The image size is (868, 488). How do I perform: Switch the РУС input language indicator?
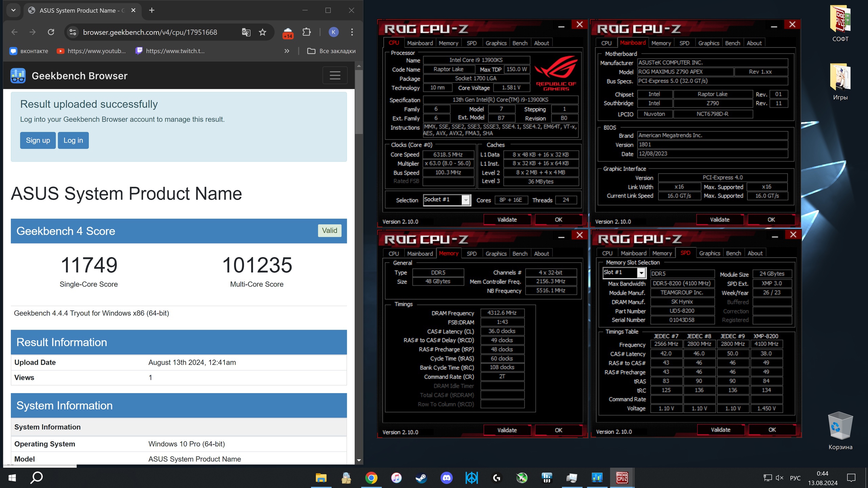795,478
